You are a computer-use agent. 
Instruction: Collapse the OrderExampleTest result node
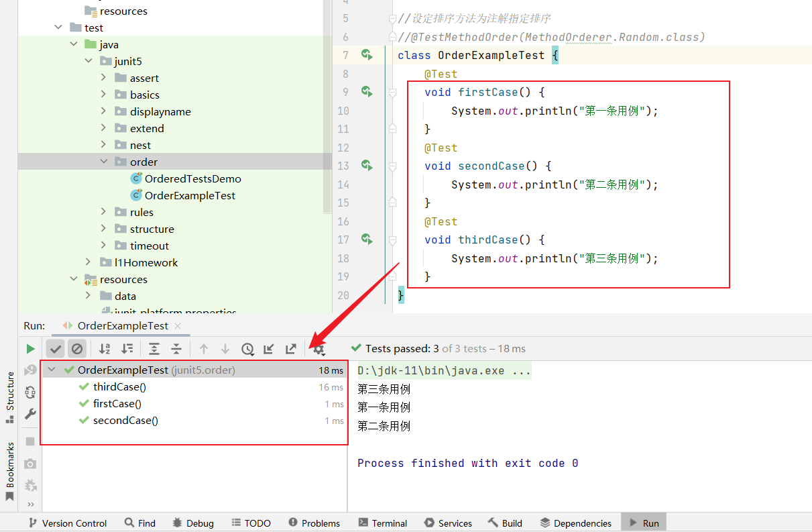pyautogui.click(x=52, y=370)
